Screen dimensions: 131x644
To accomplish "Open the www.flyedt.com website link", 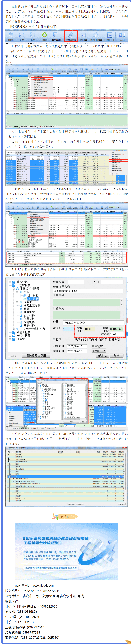I will click(x=44, y=586).
